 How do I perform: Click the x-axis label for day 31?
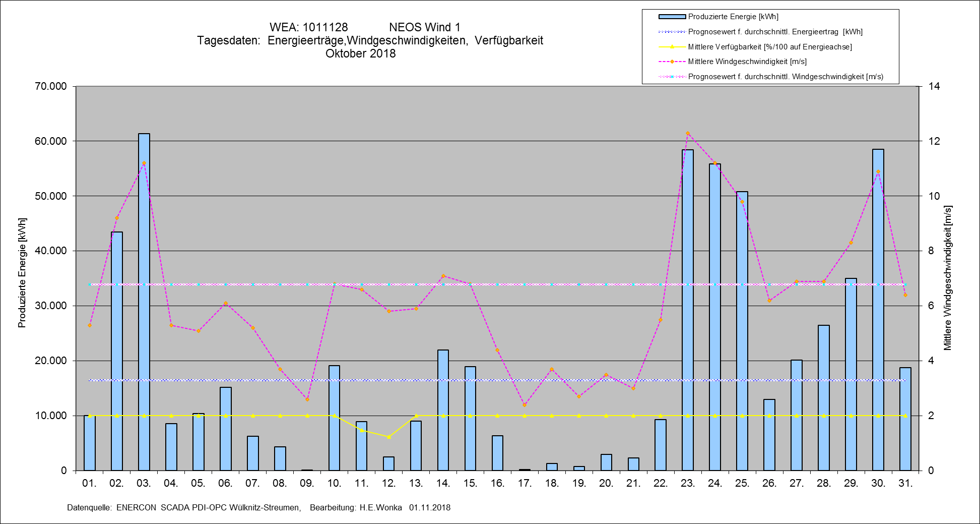pos(905,483)
